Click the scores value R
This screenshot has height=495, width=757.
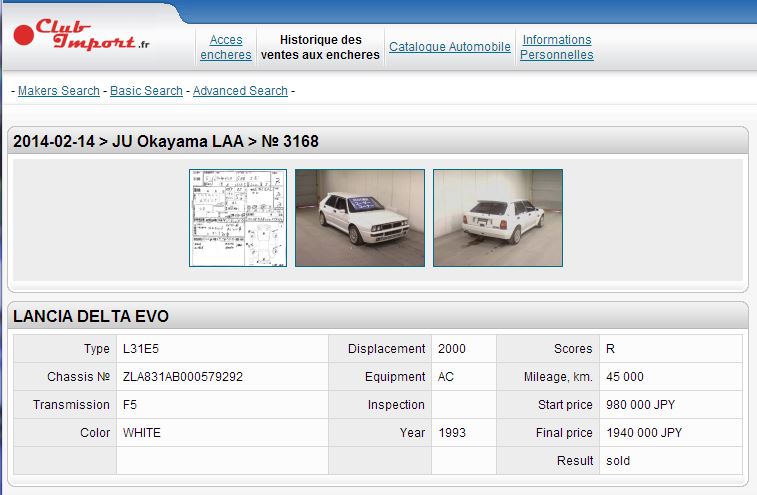[610, 349]
